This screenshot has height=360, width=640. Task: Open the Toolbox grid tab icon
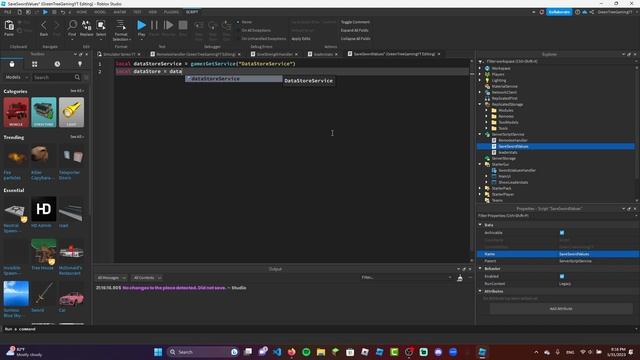[x=35, y=64]
